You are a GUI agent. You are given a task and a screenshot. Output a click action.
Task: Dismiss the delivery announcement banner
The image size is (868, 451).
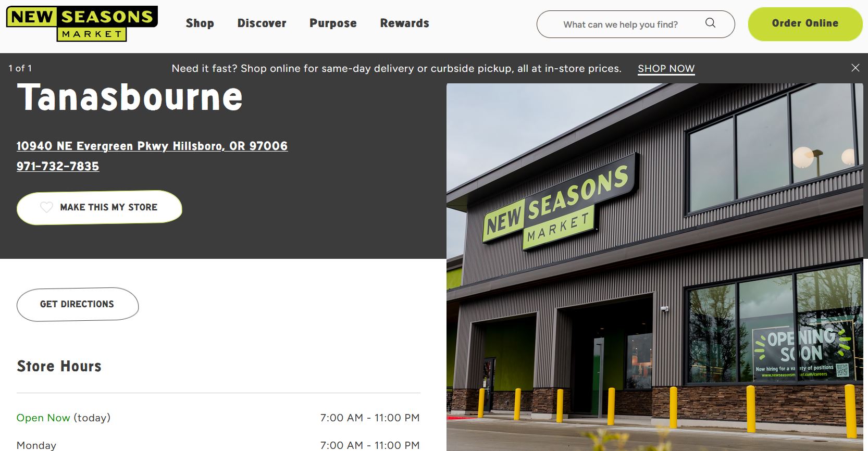(855, 68)
